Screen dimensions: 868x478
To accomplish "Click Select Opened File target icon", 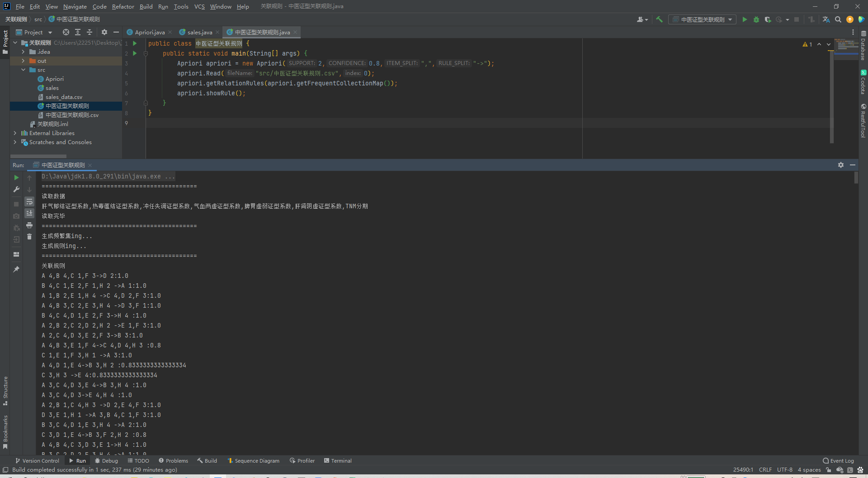I will click(x=66, y=32).
